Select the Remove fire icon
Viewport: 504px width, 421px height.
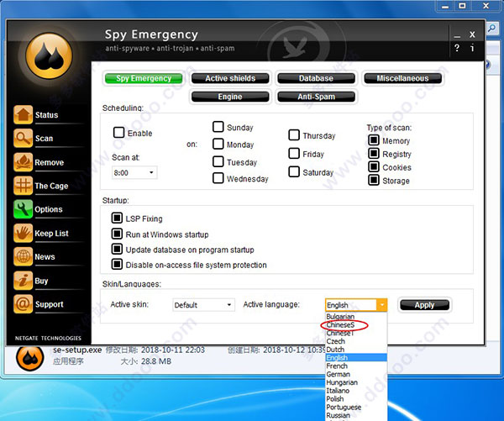click(24, 162)
